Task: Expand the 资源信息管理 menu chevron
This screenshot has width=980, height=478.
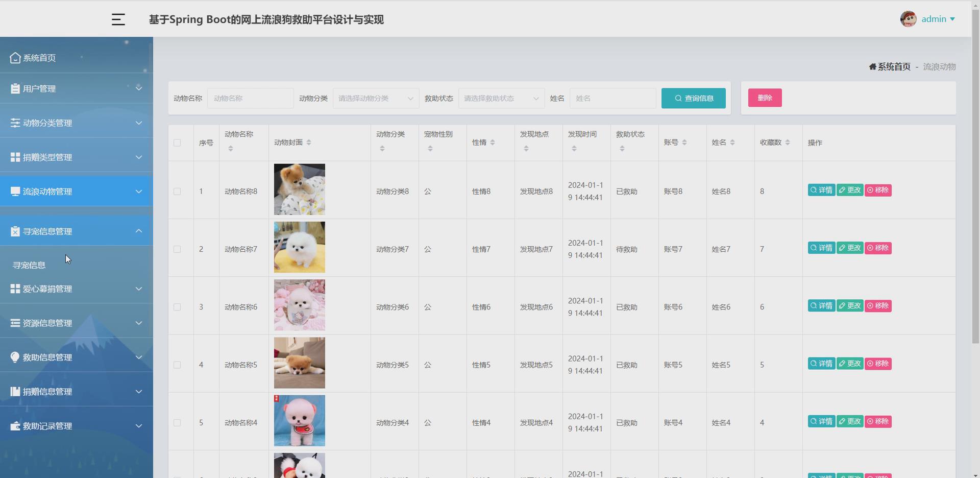Action: (139, 323)
